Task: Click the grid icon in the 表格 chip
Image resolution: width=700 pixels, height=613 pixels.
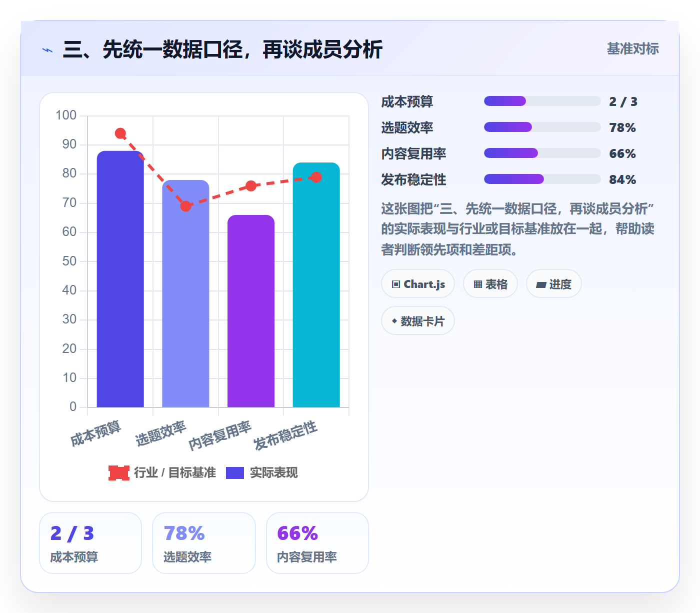Action: tap(478, 284)
